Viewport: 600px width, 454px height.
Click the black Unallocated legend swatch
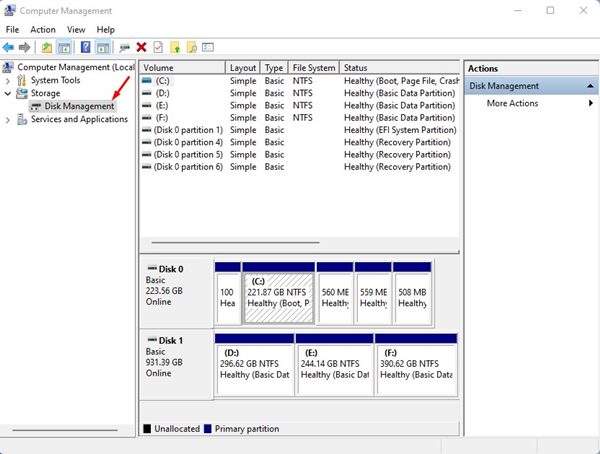click(147, 428)
